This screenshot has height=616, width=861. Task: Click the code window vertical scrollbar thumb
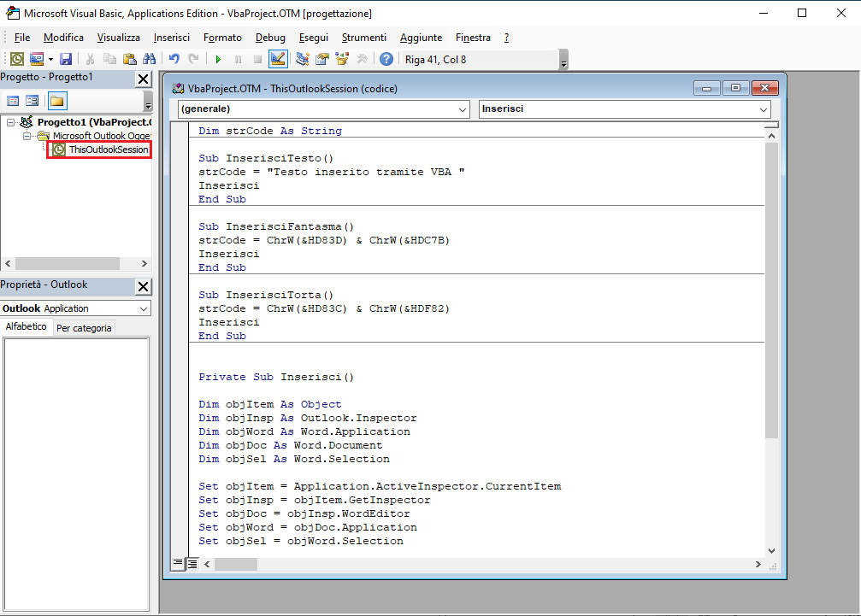771,290
